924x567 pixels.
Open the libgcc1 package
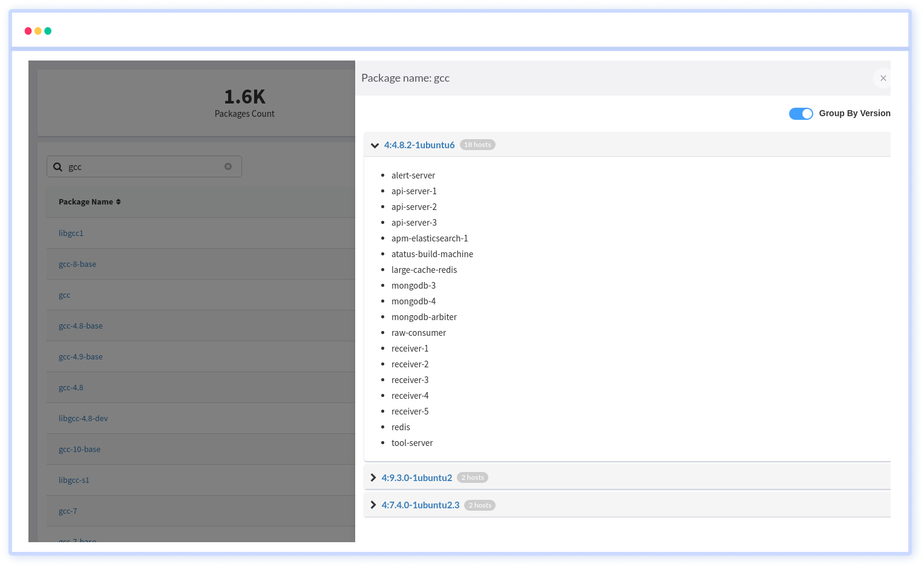71,233
